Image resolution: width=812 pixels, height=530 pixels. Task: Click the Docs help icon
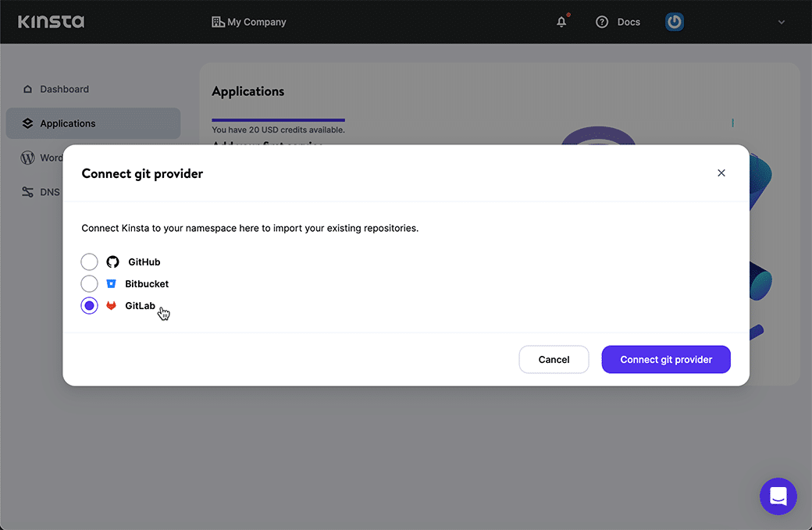[x=602, y=22]
